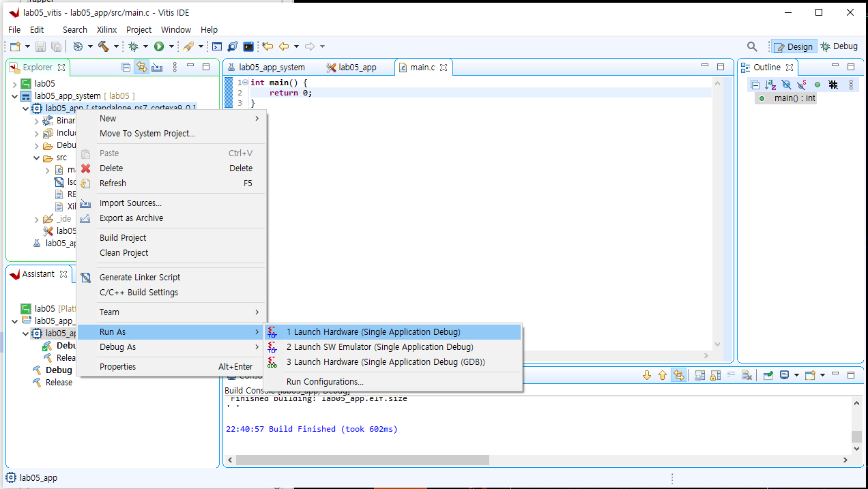Click Import Sources... menu entry
The image size is (868, 489).
(171, 203)
